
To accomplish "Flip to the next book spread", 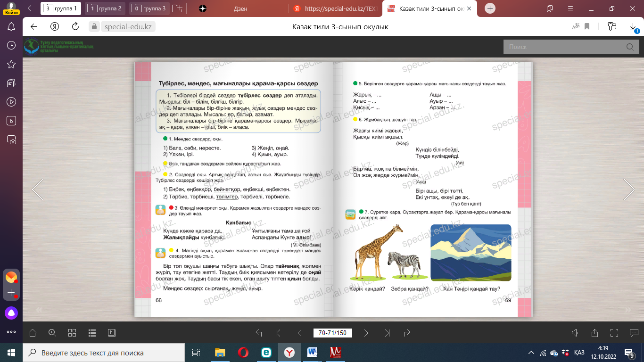I will point(629,189).
